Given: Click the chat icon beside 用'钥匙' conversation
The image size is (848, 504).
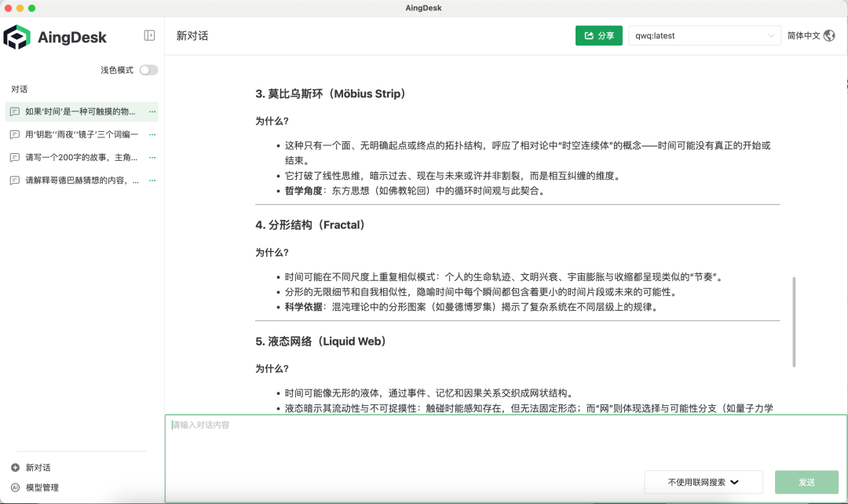Looking at the screenshot, I should click(15, 134).
